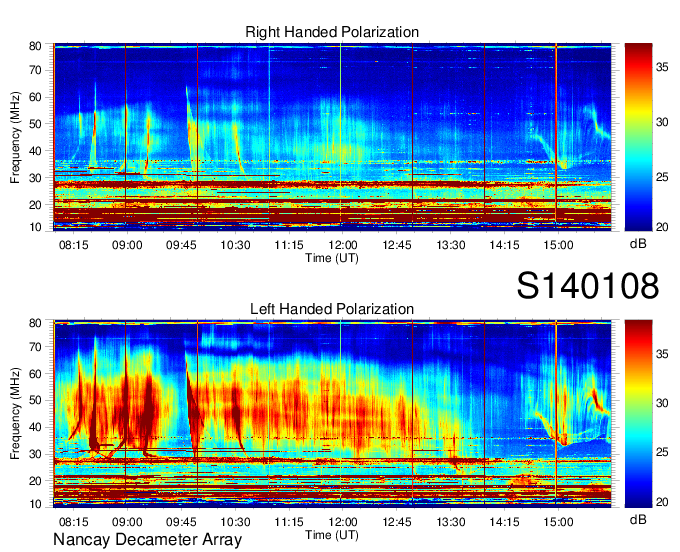This screenshot has width=680, height=552.
Task: Click "dB" label under Left Handed colorbar
Action: 638,520
